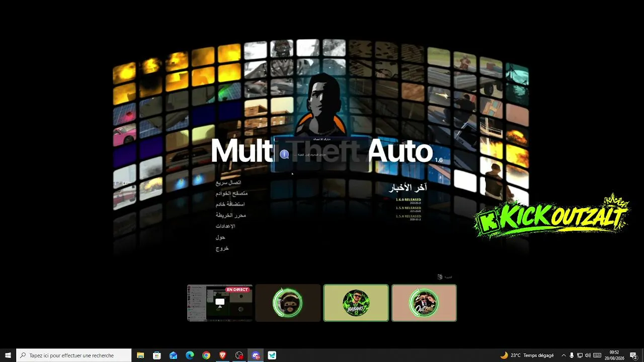Click the blue info icon in the connection dialog
644x362 pixels.
point(284,154)
